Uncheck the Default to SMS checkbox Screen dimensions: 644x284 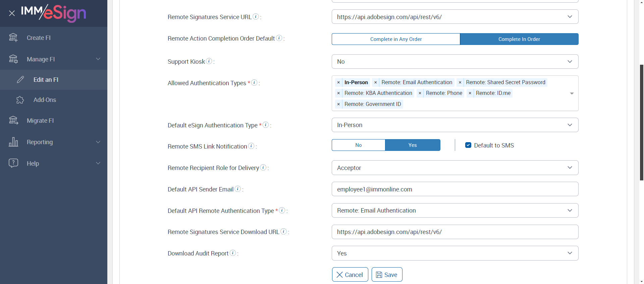coord(468,145)
